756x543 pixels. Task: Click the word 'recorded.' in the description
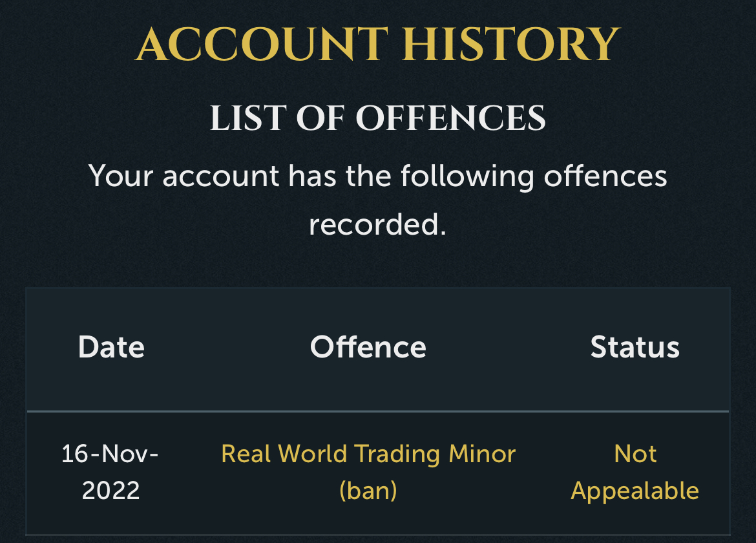pos(378,225)
